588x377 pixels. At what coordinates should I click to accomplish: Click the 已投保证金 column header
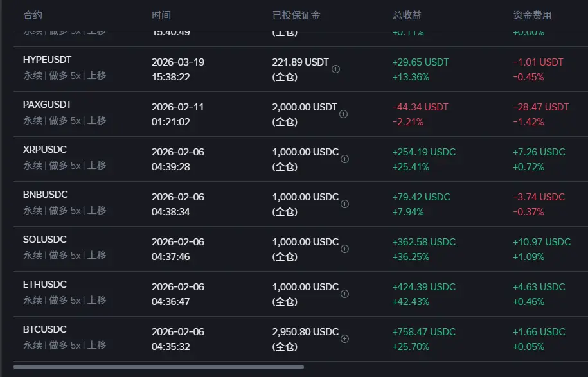296,15
